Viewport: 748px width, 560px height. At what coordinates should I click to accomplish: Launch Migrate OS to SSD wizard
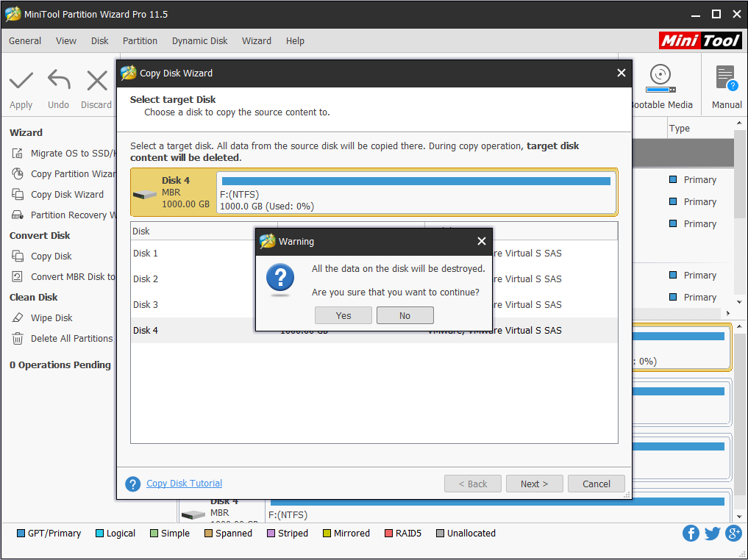tap(63, 153)
